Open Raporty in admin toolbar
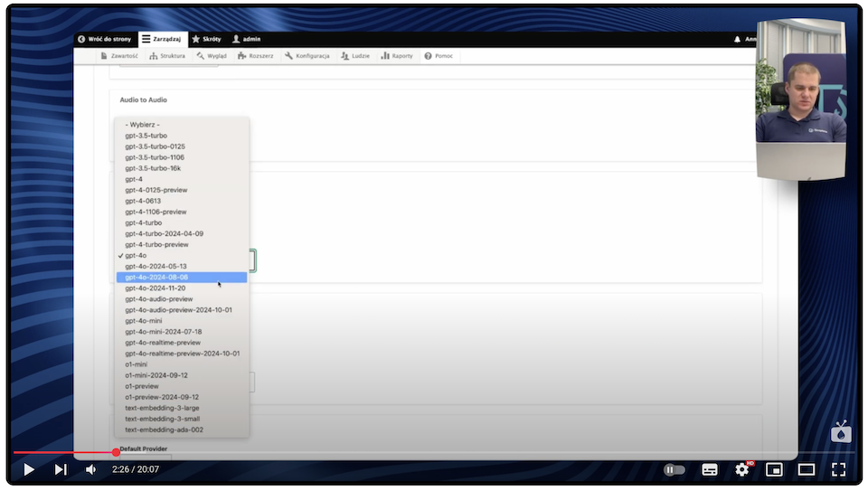 pyautogui.click(x=397, y=56)
